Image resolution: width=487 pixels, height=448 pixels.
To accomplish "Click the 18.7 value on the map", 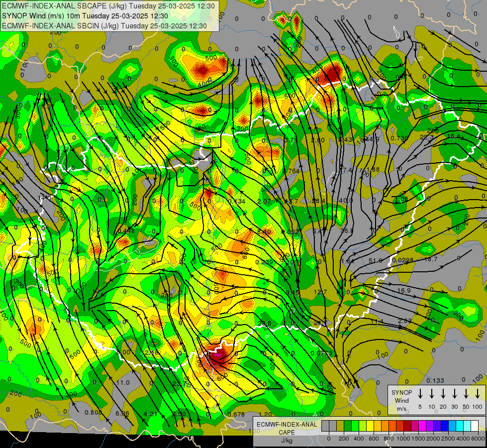I will click(431, 259).
